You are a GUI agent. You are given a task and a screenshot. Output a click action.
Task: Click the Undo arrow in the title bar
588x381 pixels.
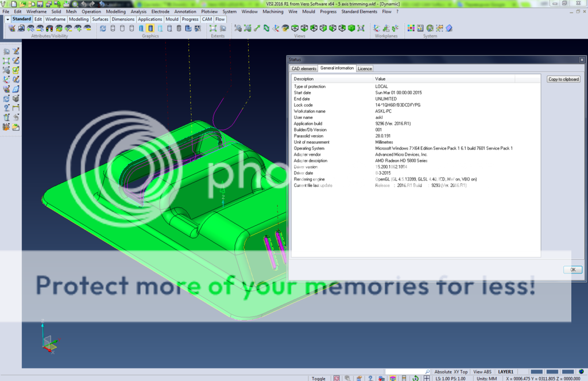tap(84, 3)
